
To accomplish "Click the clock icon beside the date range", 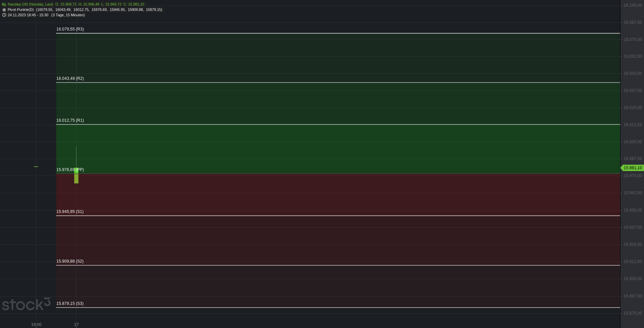I will click(4, 15).
